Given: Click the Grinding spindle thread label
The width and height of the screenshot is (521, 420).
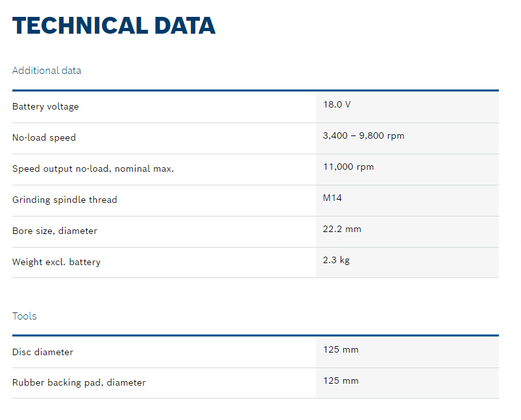Looking at the screenshot, I should [65, 200].
